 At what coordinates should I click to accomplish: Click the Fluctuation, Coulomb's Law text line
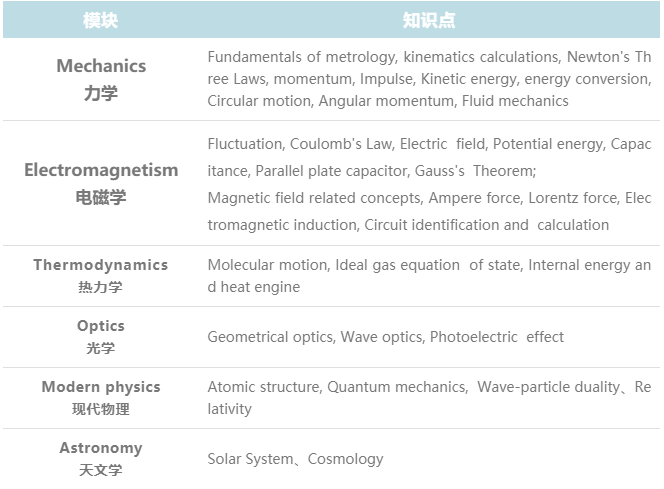tap(429, 144)
